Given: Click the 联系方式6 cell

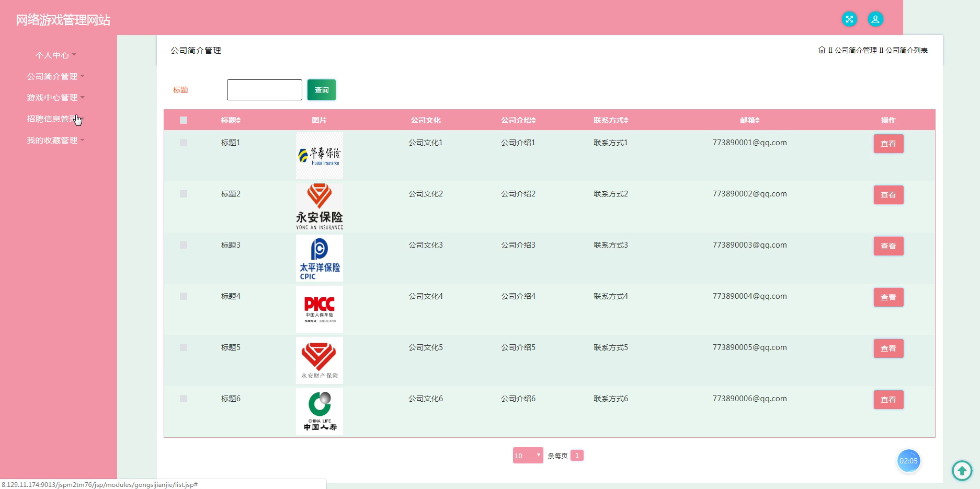Looking at the screenshot, I should (611, 399).
